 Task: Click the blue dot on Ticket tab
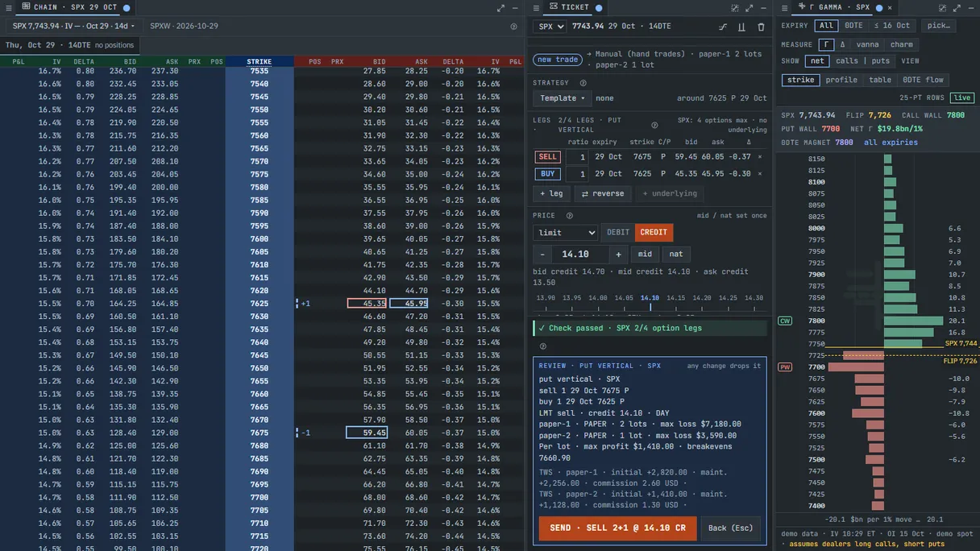(599, 7)
